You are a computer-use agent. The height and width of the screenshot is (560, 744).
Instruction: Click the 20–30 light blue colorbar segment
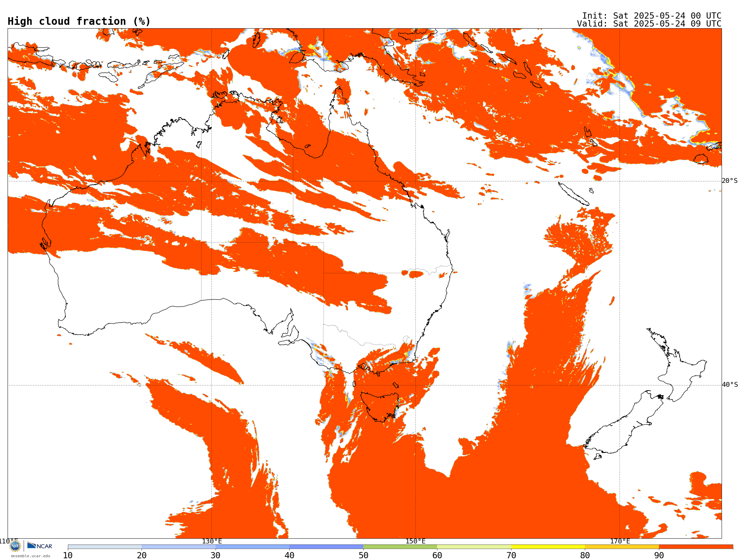(x=178, y=547)
